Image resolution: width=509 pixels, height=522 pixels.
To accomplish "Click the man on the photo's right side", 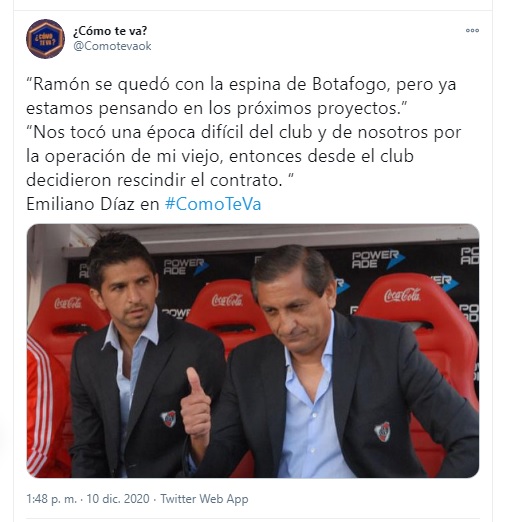I will click(x=333, y=363).
